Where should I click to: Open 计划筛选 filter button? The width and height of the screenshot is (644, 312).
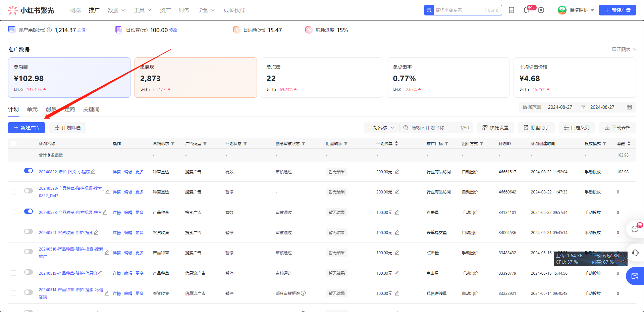(x=67, y=128)
